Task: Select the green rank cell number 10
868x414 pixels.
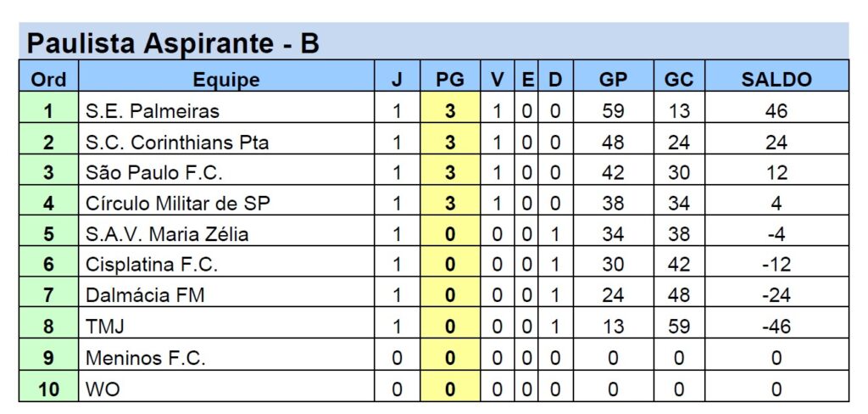Action: coord(48,389)
